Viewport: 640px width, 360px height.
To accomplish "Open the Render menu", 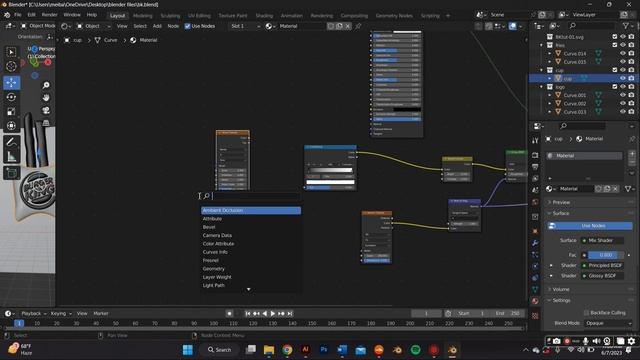I will point(49,15).
